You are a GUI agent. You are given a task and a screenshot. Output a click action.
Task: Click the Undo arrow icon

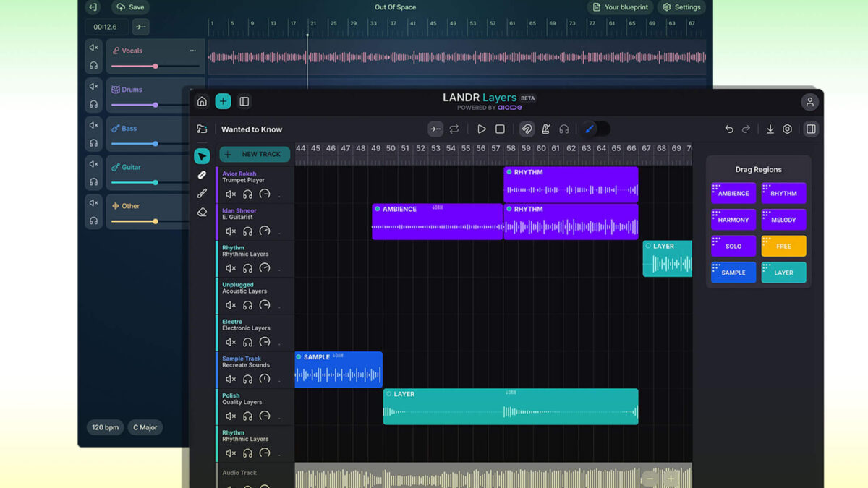pos(728,129)
